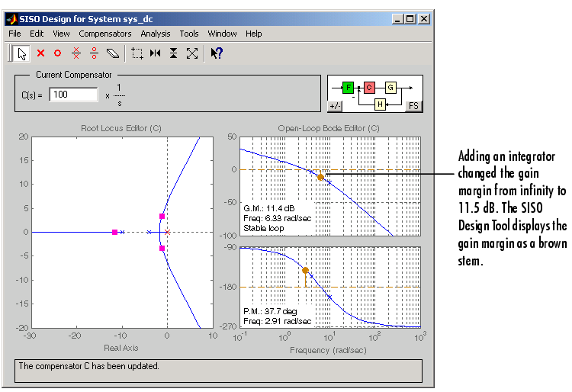Click the Root Locus Editor (C) title
Image resolution: width=572 pixels, height=392 pixels.
coord(121,128)
